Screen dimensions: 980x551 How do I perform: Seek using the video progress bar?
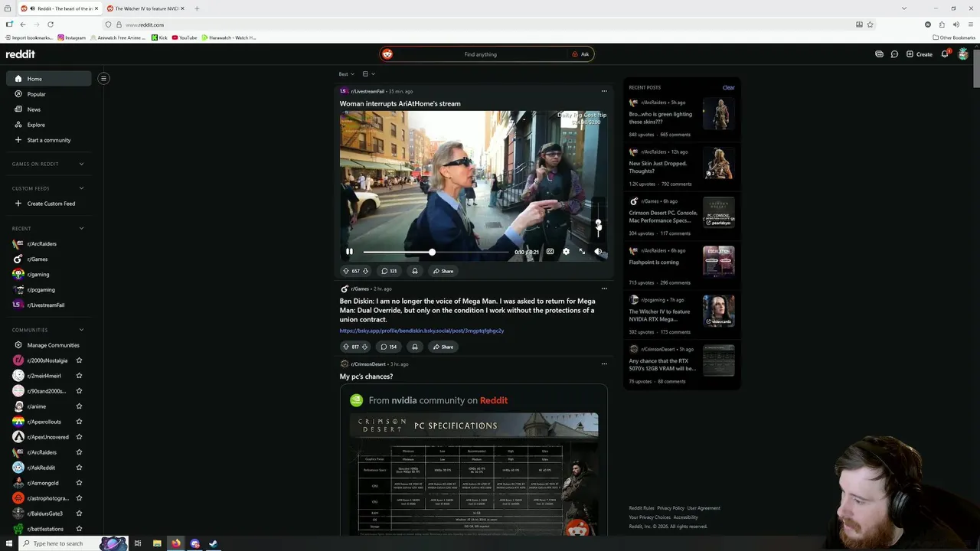point(436,252)
